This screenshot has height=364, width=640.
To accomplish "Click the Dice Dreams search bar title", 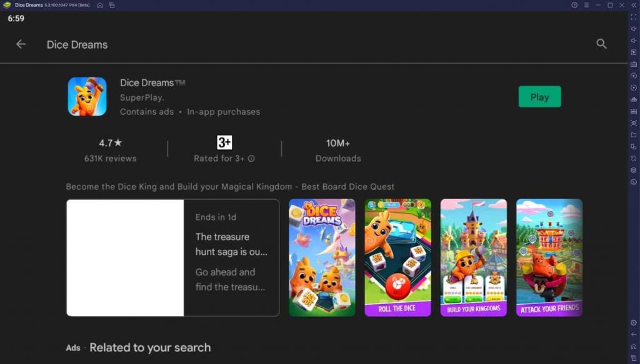I will (77, 45).
